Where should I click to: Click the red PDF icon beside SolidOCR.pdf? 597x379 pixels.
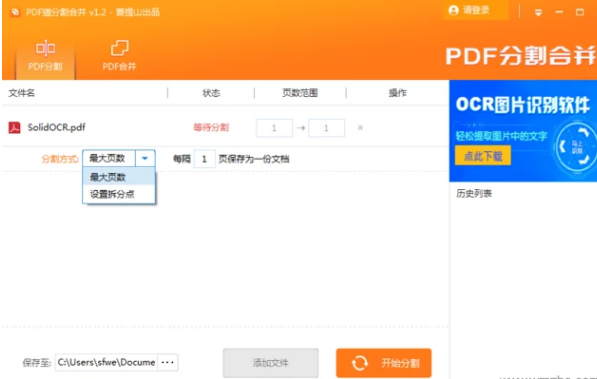(14, 127)
